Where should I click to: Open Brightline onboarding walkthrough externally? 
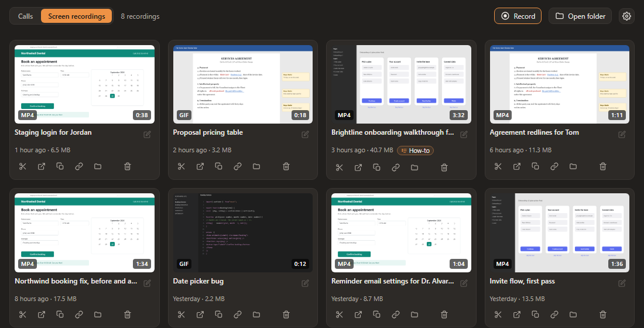click(x=358, y=168)
